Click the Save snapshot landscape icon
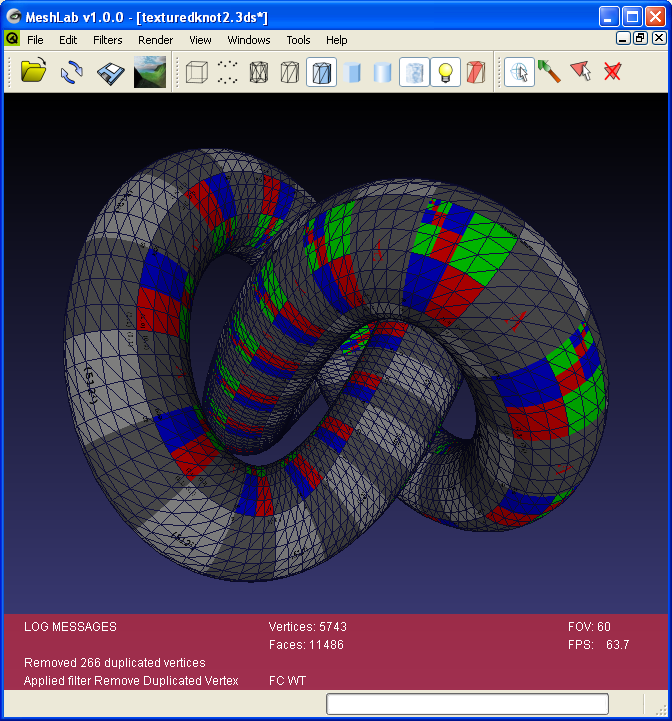This screenshot has height=721, width=672. (x=150, y=72)
